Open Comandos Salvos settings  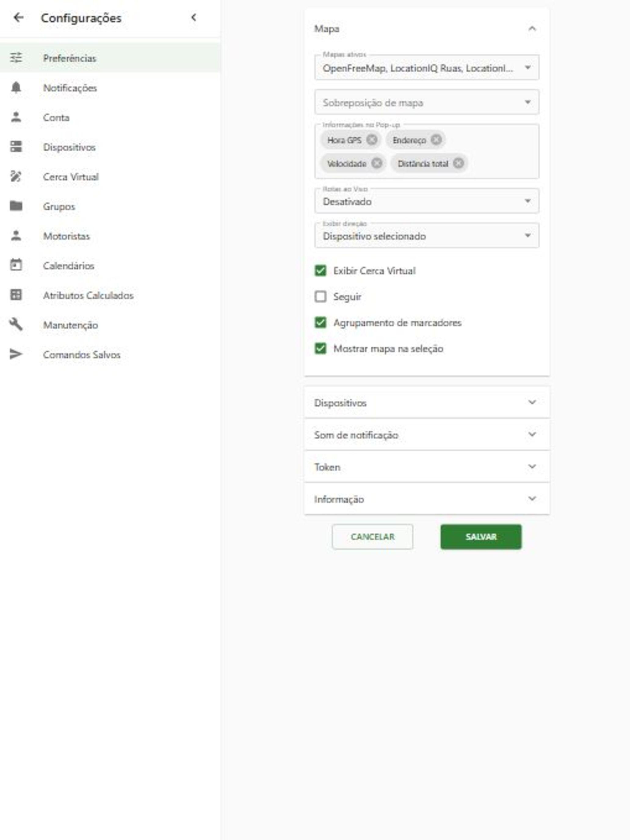point(110,354)
